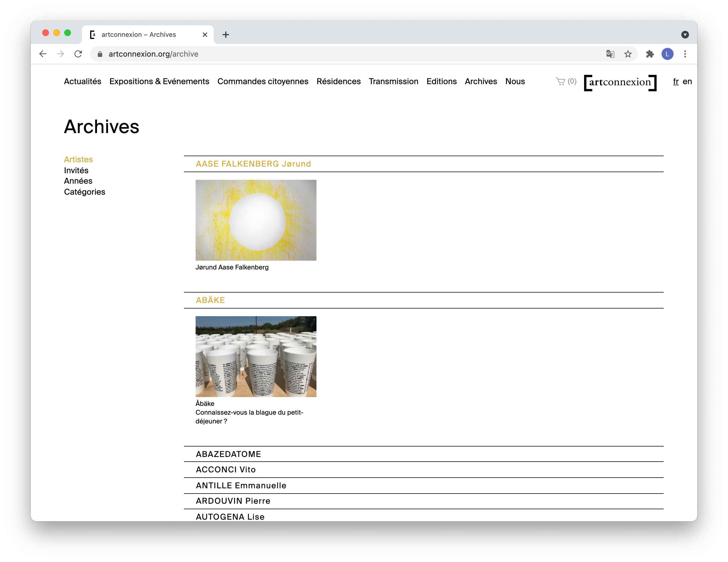The height and width of the screenshot is (562, 728).
Task: Filter archives by Années
Action: [x=78, y=181]
